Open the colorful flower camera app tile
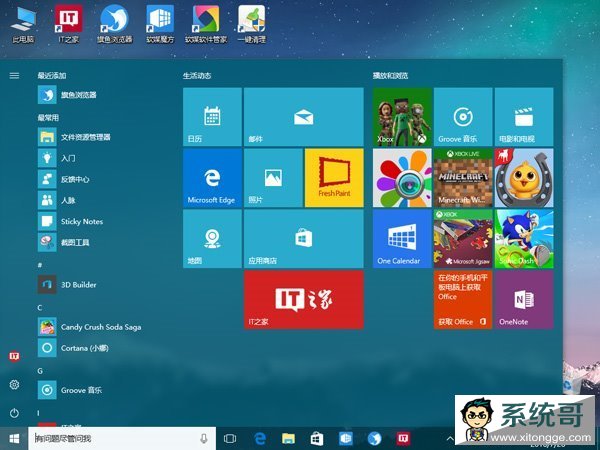 [402, 178]
